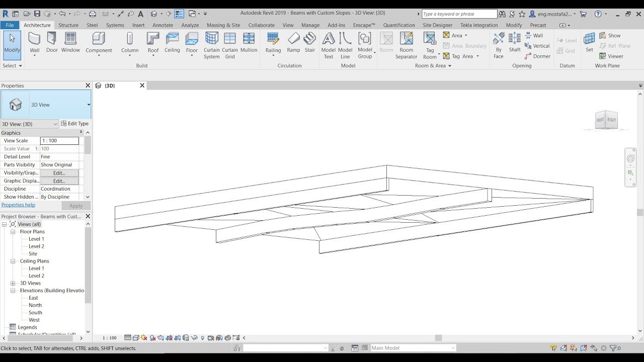Select the Ceiling tool
This screenshot has height=362, width=644.
172,42
